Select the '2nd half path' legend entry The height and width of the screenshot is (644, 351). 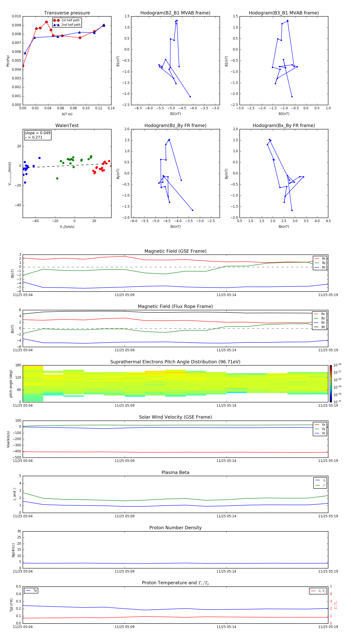click(67, 25)
